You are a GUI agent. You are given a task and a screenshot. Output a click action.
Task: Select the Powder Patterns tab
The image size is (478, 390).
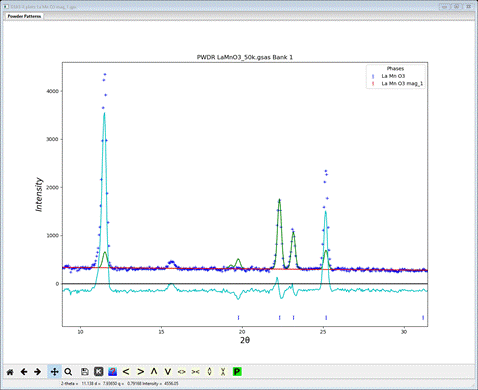pyautogui.click(x=24, y=16)
